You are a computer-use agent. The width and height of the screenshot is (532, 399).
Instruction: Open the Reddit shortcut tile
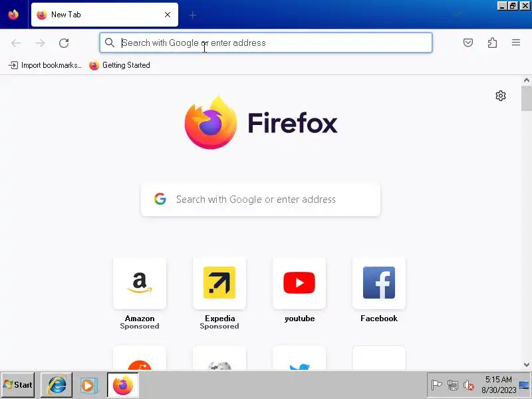click(140, 358)
